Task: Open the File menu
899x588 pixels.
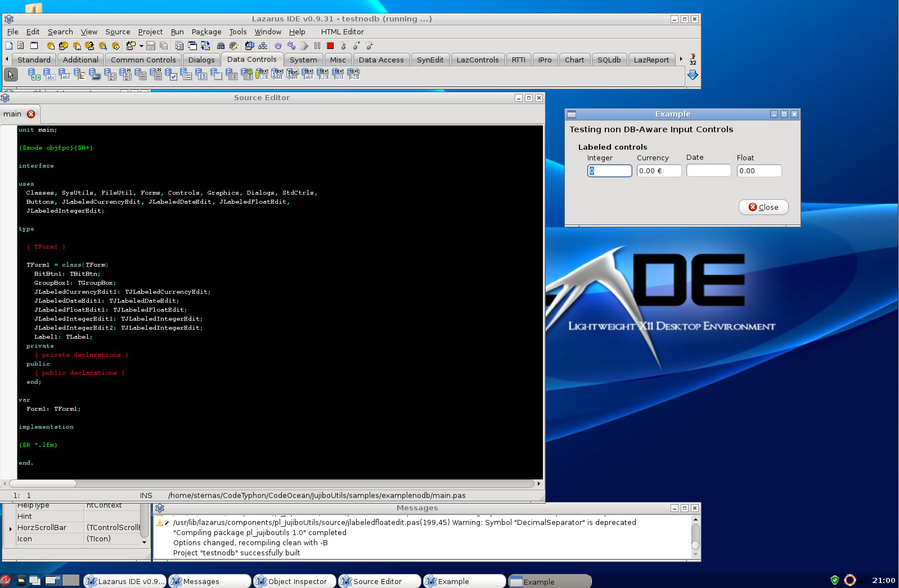Action: 12,32
